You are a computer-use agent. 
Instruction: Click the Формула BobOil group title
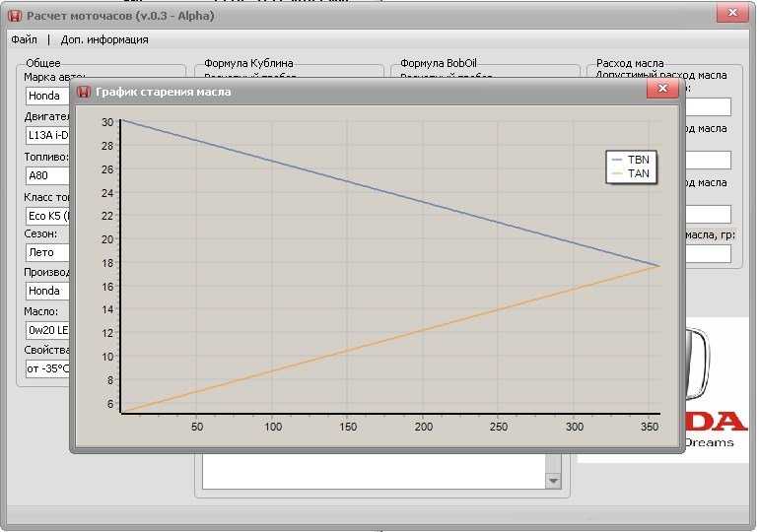[x=438, y=63]
